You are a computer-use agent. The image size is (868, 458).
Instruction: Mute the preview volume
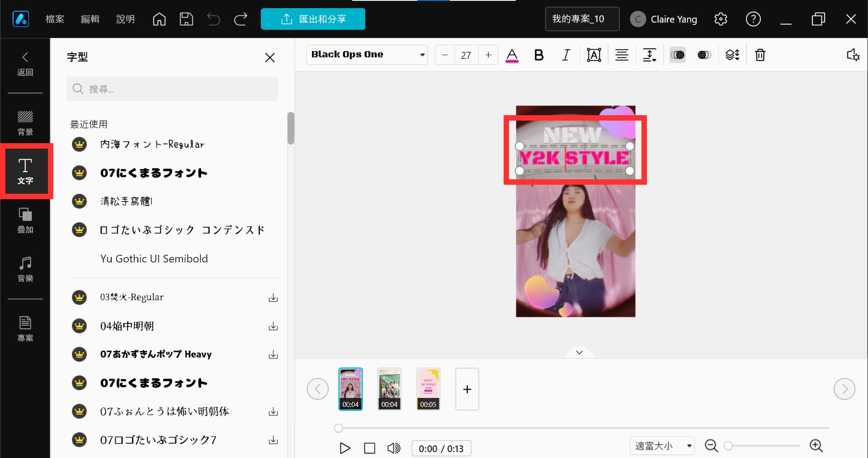click(394, 448)
